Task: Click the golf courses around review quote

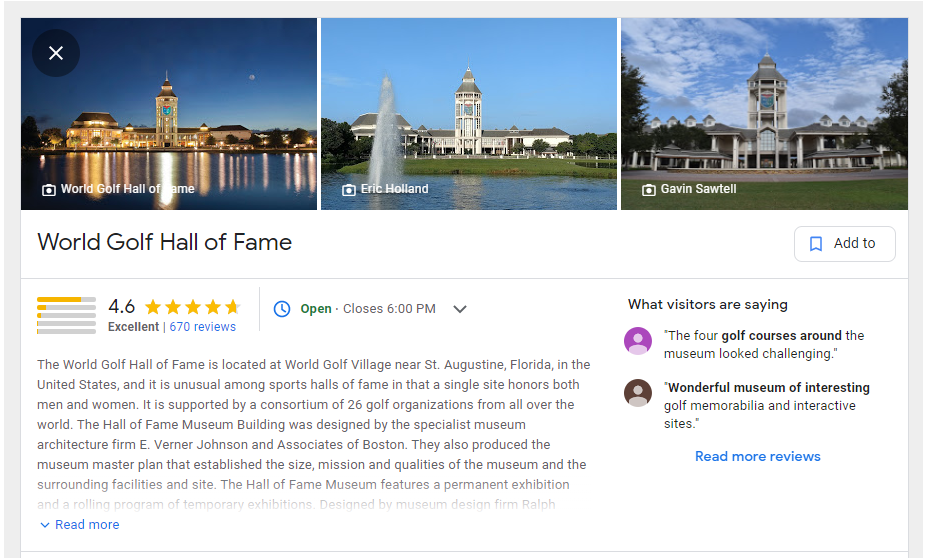Action: click(x=764, y=344)
